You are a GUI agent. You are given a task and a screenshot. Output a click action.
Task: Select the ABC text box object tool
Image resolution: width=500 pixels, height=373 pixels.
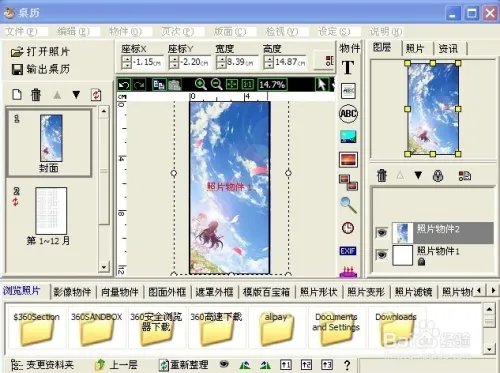[348, 91]
